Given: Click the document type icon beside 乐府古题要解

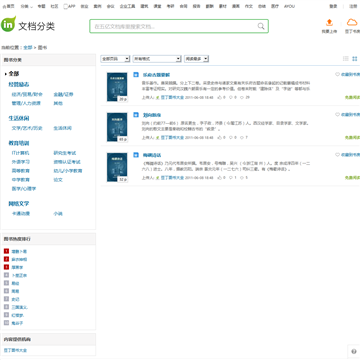Looking at the screenshot, I should coord(136,75).
